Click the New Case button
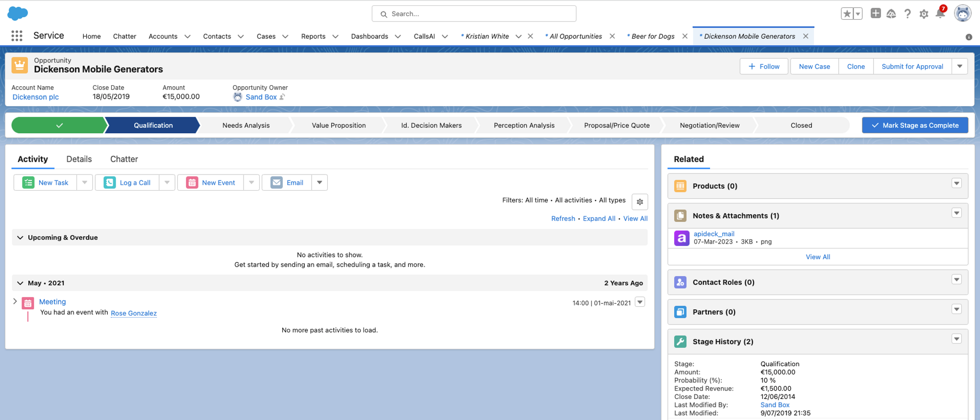This screenshot has width=980, height=420. coord(814,66)
